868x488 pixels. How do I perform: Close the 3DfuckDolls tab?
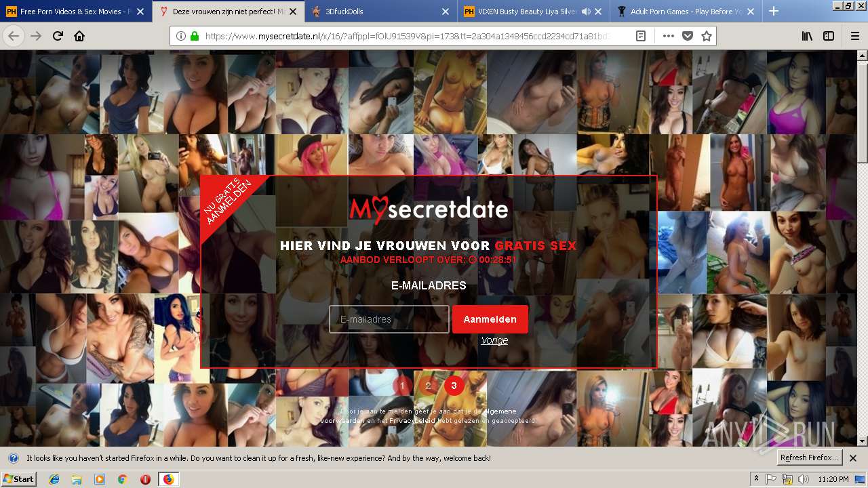446,12
